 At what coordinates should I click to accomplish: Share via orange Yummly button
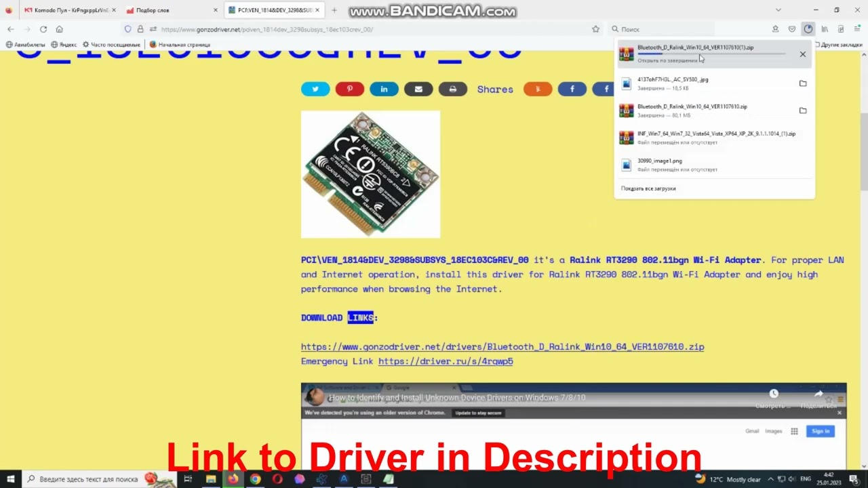538,89
